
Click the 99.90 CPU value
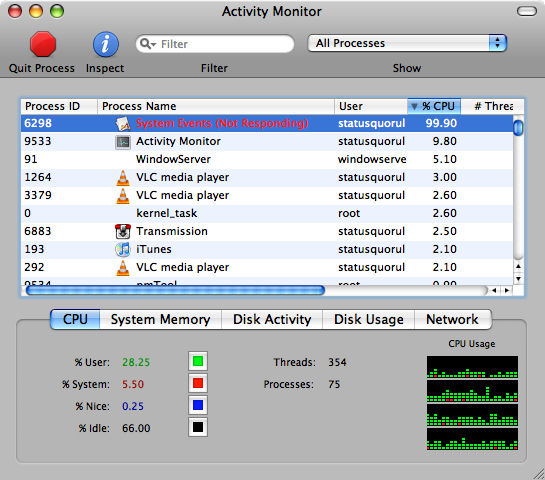(x=441, y=123)
